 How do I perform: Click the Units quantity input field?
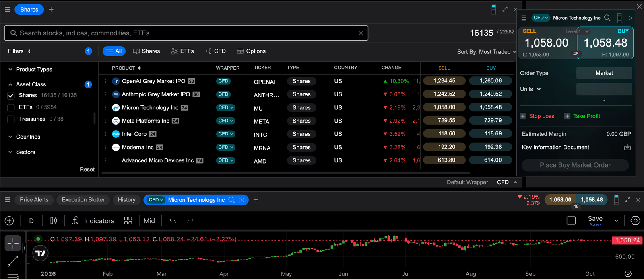click(604, 89)
